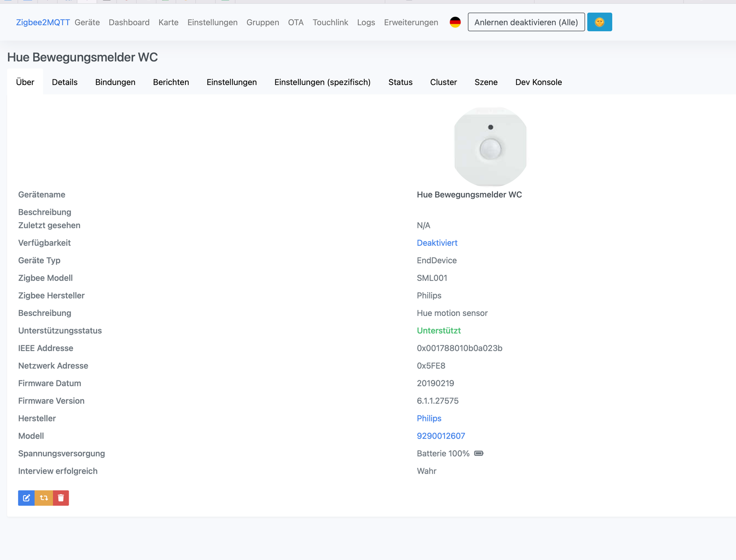The image size is (736, 560).
Task: Click the battery icon next to 100%
Action: (479, 453)
